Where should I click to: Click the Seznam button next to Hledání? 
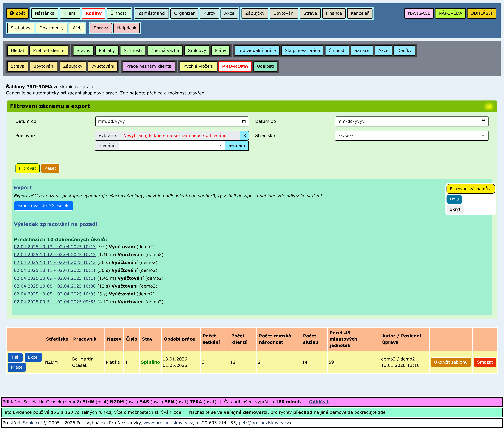tap(236, 146)
